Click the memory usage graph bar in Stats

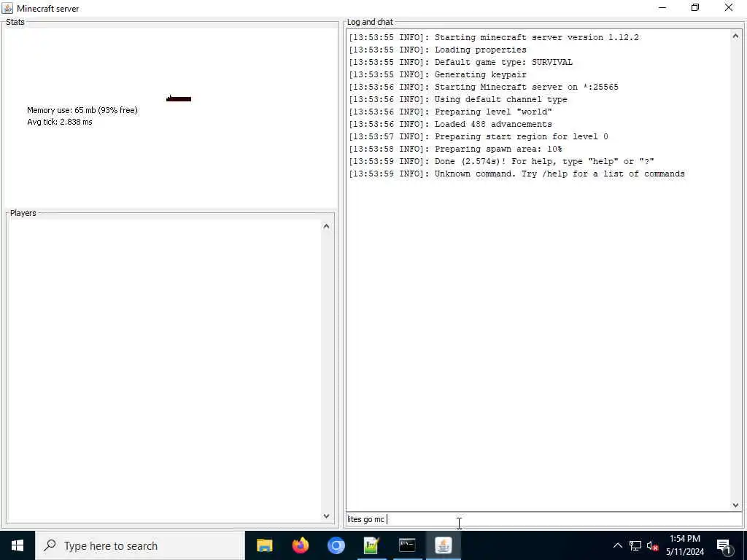click(179, 98)
